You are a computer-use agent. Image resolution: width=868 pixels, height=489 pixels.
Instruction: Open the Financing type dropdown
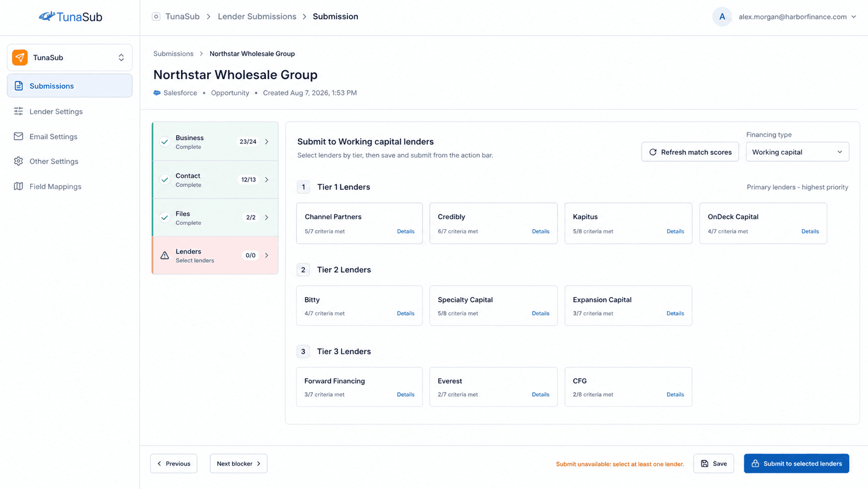[797, 152]
